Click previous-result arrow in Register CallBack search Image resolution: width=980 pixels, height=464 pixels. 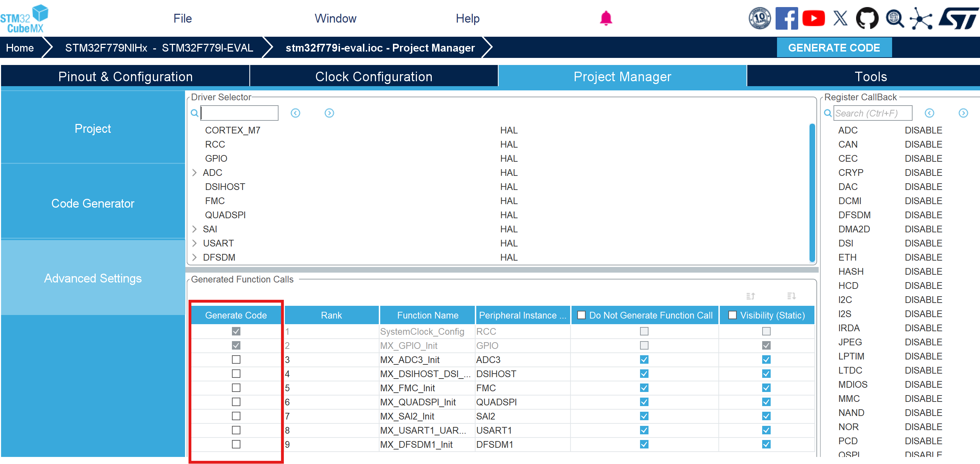pos(929,113)
